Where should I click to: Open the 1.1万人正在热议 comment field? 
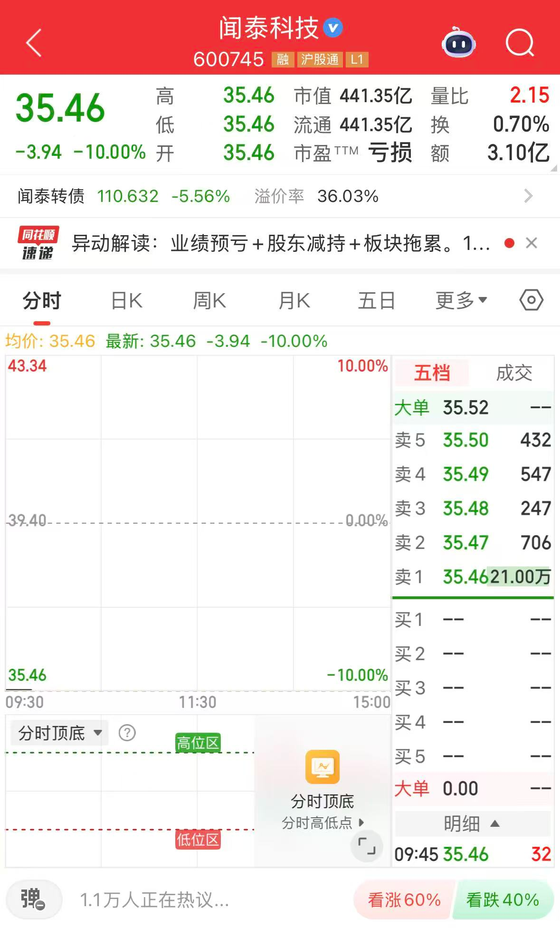click(154, 899)
